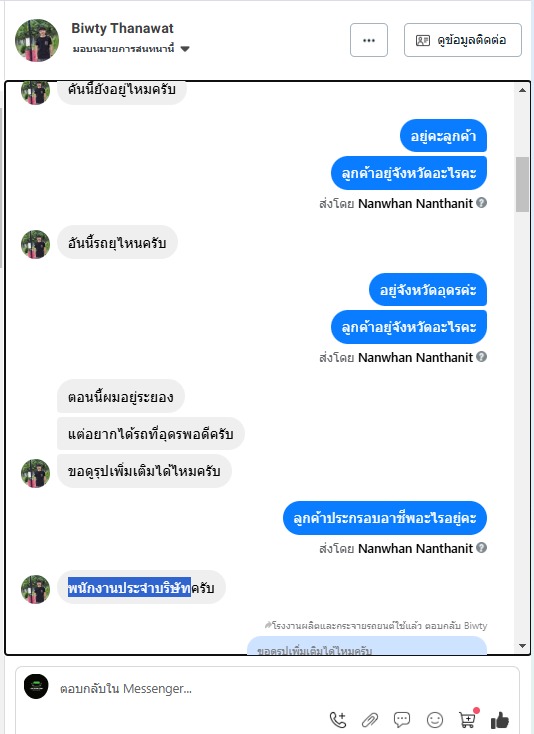Screen dimensions: 534x734
Task: Open saved replies speech bubble icon
Action: tap(402, 719)
